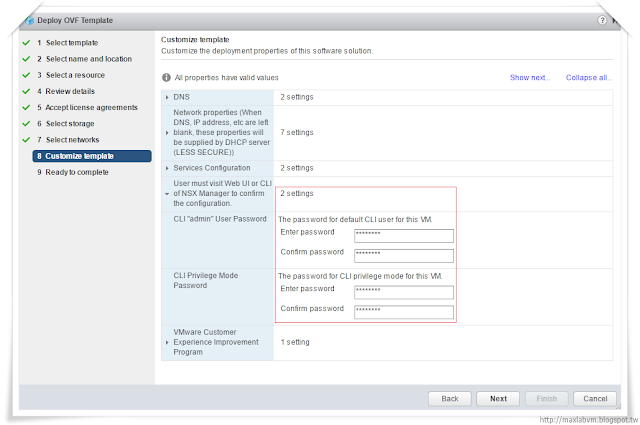Click the checkmark next to Select storage

(x=26, y=123)
